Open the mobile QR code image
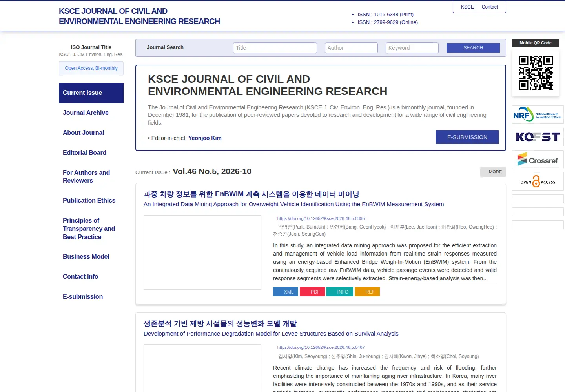 536,73
